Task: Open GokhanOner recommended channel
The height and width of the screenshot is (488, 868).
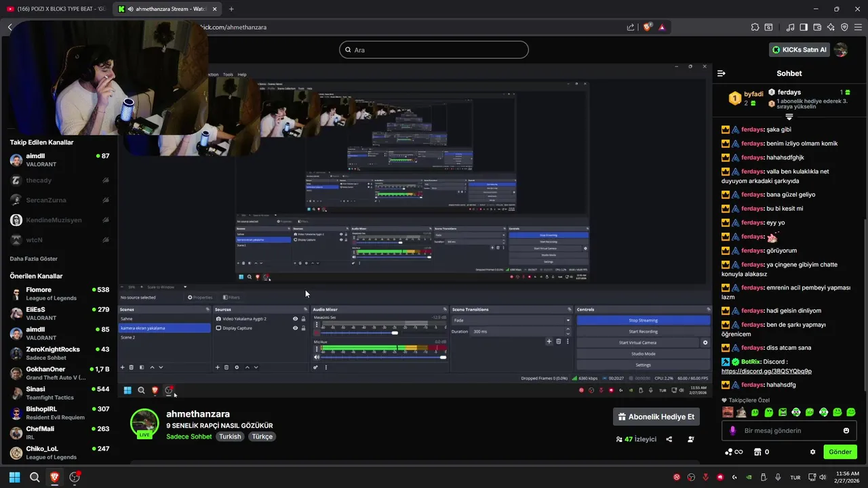Action: [x=60, y=373]
